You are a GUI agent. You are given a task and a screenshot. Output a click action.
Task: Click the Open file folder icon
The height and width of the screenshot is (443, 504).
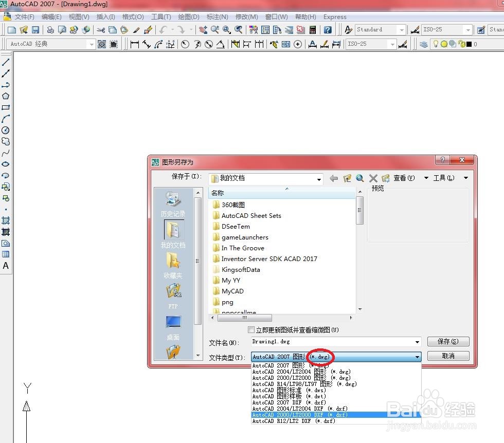pos(24,30)
